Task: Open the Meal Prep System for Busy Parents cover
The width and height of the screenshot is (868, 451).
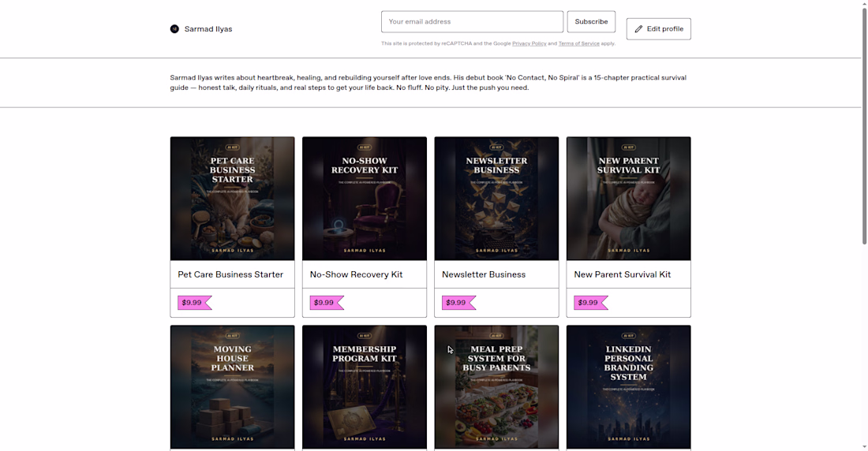Action: [496, 387]
